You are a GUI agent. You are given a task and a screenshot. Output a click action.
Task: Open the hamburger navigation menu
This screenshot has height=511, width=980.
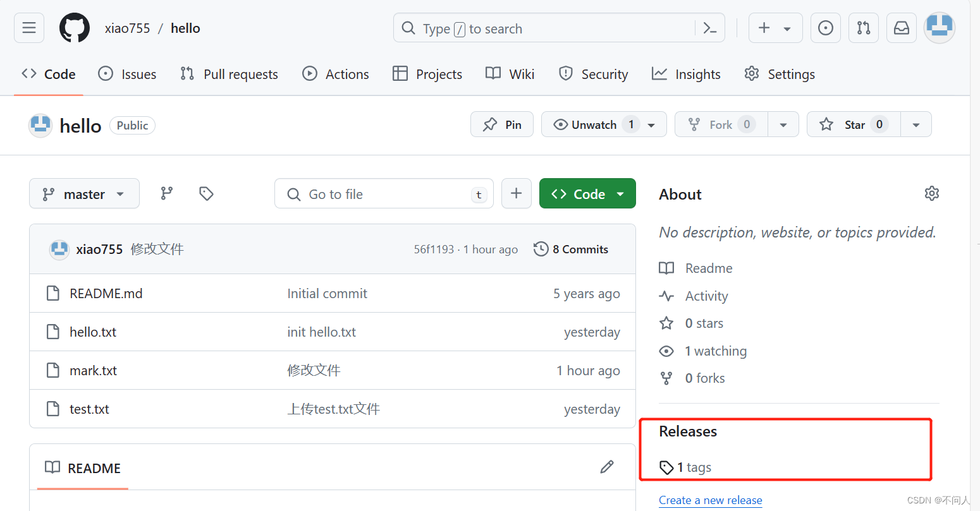[x=29, y=28]
